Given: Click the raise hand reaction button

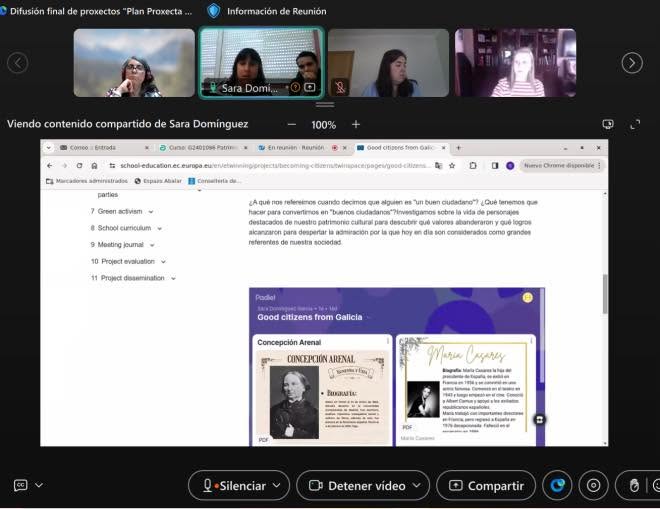Looking at the screenshot, I should [x=634, y=485].
